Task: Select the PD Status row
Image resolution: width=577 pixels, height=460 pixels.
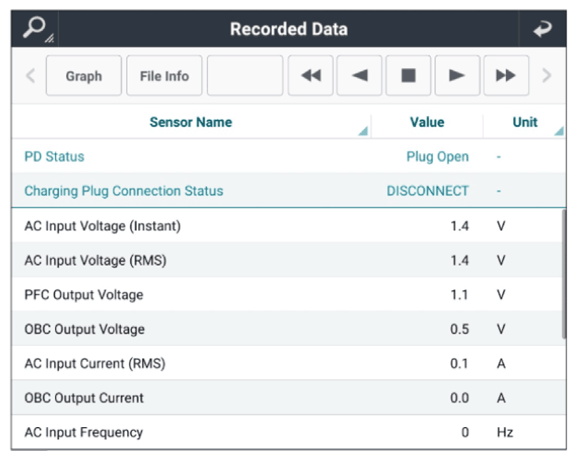Action: coord(289,156)
